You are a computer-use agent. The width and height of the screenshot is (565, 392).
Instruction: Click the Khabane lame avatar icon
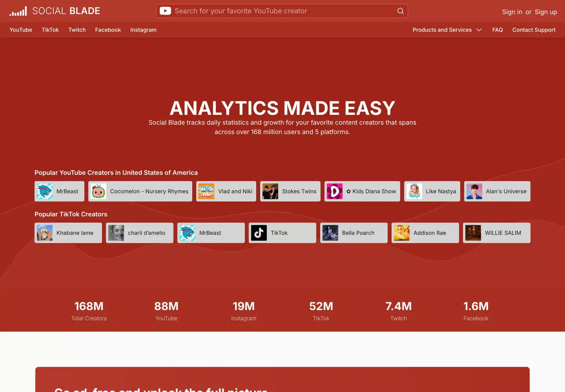pos(45,233)
